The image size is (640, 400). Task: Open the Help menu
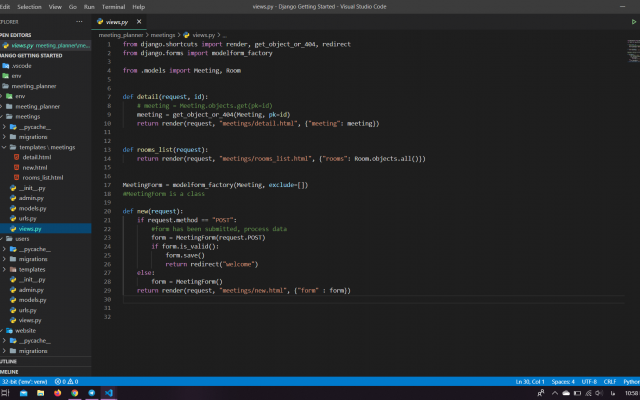coord(138,7)
